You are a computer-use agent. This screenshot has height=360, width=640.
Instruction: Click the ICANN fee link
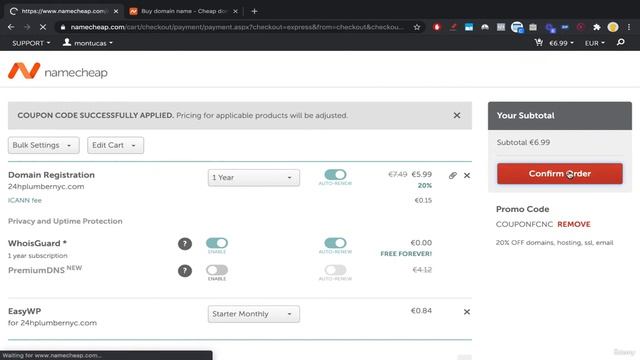click(25, 200)
